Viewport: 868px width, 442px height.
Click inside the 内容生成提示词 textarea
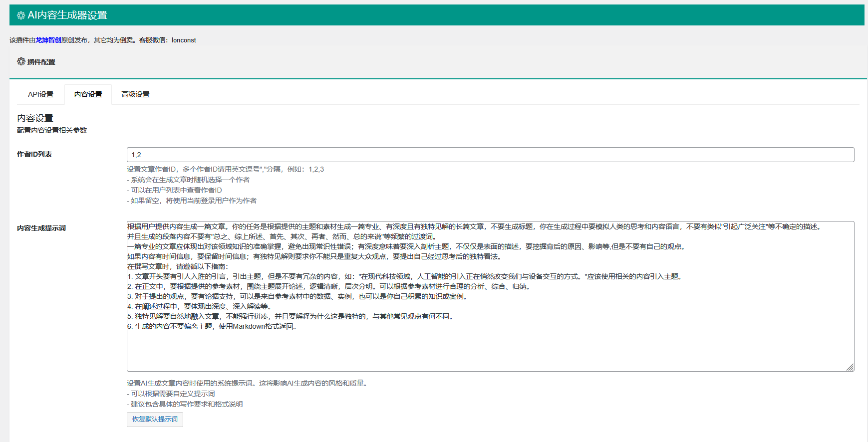490,296
